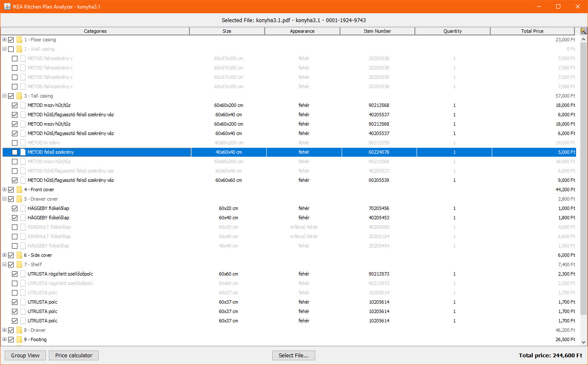The height and width of the screenshot is (365, 588).
Task: Expand the Drawer category
Action: coord(4,330)
